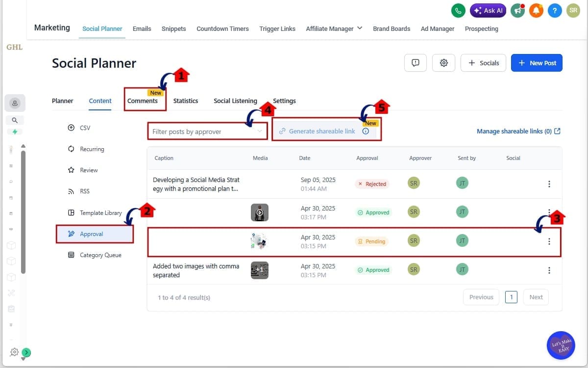Screen dimensions: 588x368
Task: Click the blue help question mark icon
Action: click(x=555, y=10)
